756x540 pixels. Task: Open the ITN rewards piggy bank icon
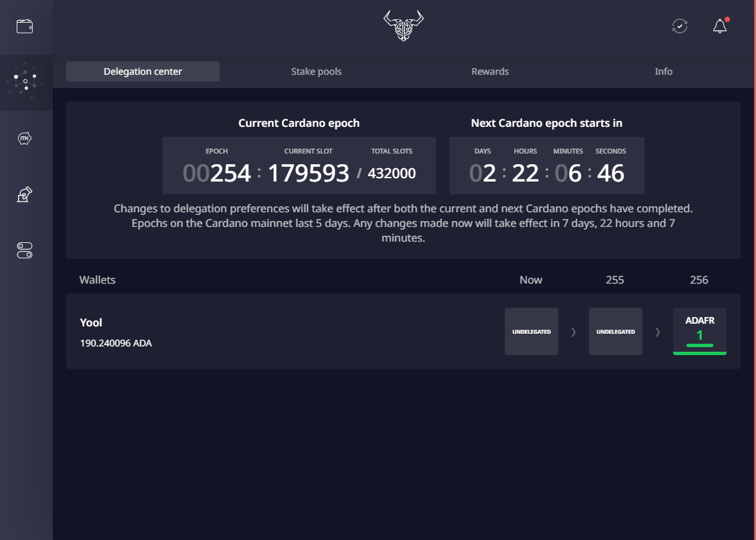(25, 138)
